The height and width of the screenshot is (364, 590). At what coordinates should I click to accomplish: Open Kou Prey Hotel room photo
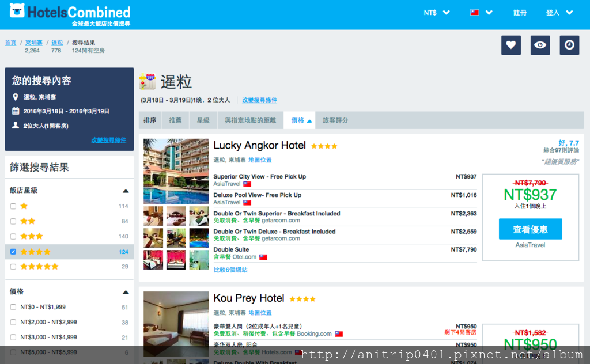coord(176,324)
